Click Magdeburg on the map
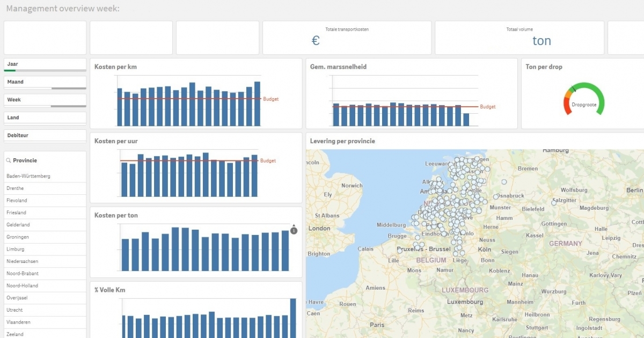 coord(594,208)
